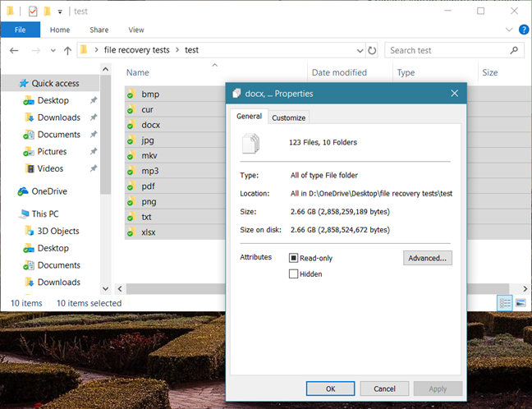Click the New folder quick access icon

point(47,11)
